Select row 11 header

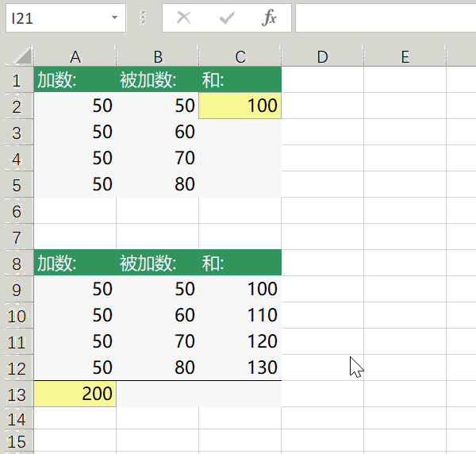[17, 341]
